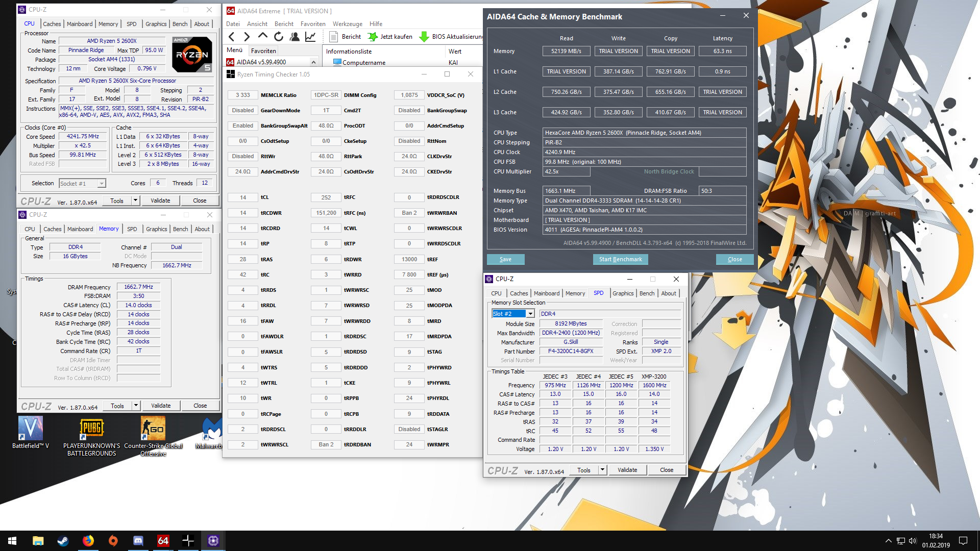Click the AIDA64 up-level arrow icon
Screen dimensions: 980x551
(x=262, y=36)
